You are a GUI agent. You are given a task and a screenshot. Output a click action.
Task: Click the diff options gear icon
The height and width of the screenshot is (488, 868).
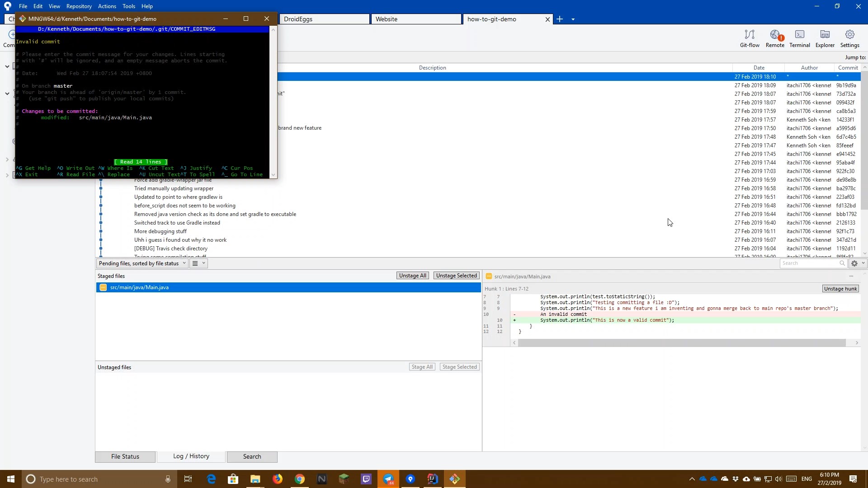coord(854,263)
